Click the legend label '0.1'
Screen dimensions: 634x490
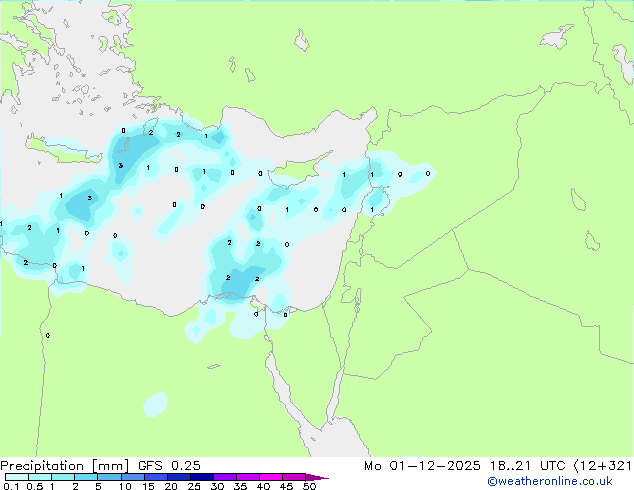[x=11, y=486]
